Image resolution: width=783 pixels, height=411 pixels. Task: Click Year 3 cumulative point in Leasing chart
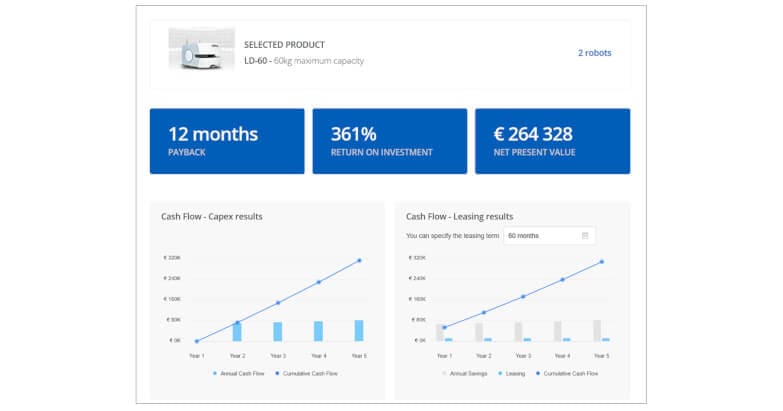(523, 296)
